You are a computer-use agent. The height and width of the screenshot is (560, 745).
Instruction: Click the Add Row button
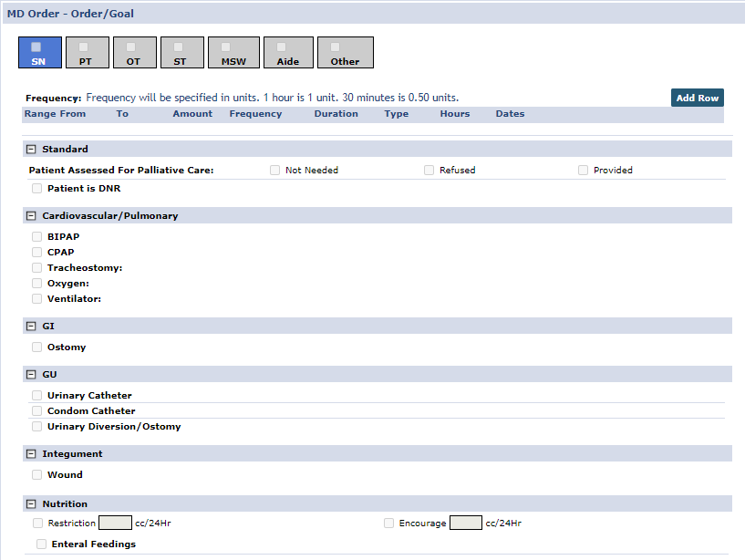point(697,97)
